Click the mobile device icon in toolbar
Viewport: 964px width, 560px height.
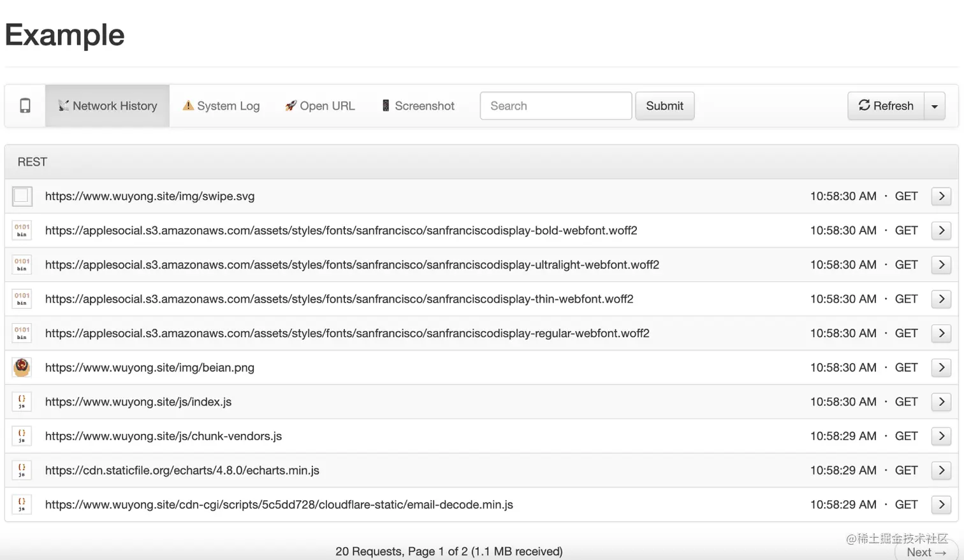tap(25, 106)
